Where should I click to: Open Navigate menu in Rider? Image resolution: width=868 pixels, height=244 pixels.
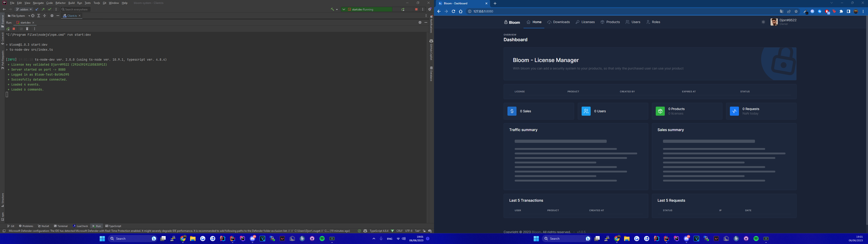(x=38, y=3)
